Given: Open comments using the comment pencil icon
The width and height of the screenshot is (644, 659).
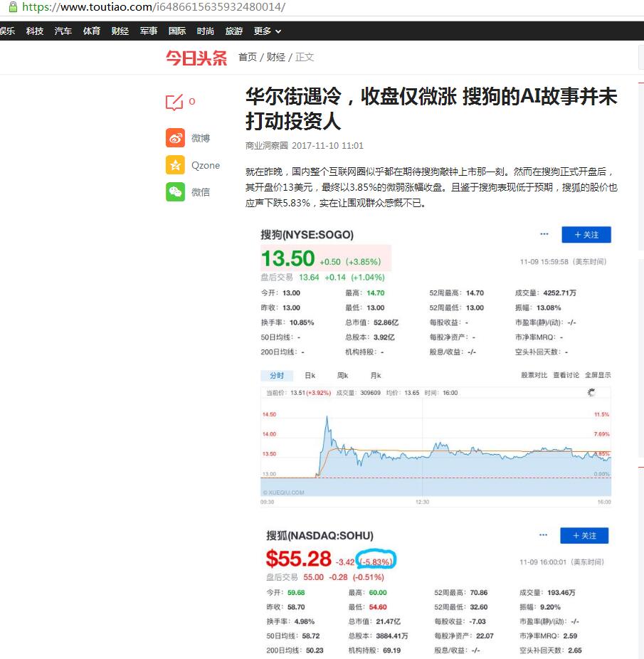Looking at the screenshot, I should click(x=174, y=101).
